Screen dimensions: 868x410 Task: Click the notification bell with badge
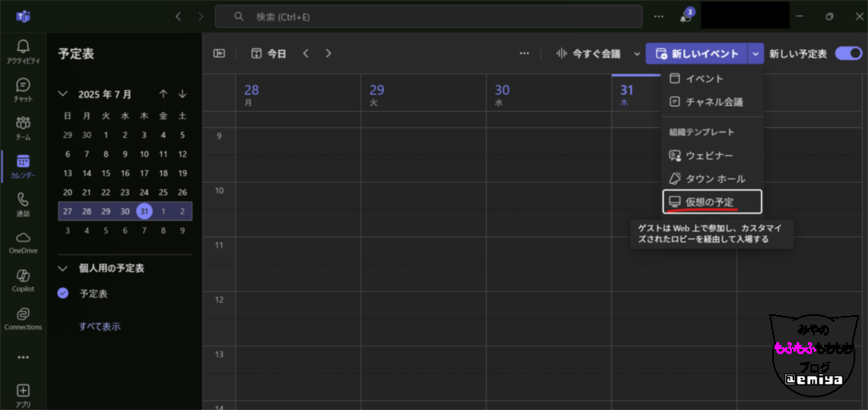pos(685,17)
